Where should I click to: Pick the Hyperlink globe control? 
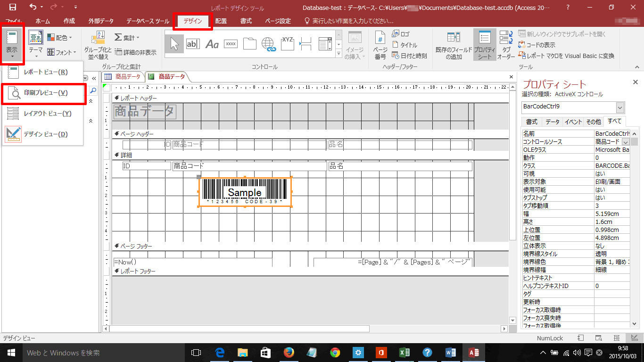[269, 44]
